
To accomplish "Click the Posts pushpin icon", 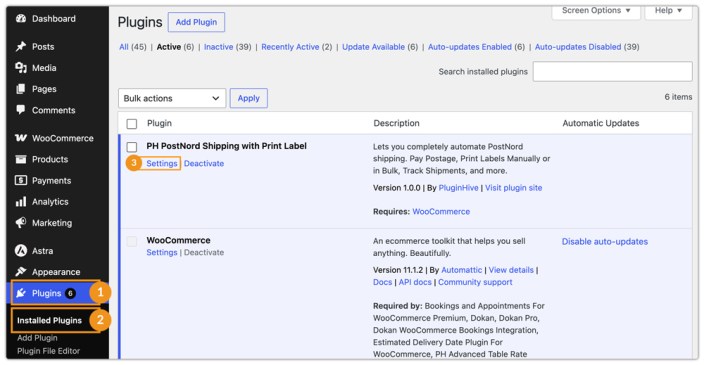I will tap(21, 46).
